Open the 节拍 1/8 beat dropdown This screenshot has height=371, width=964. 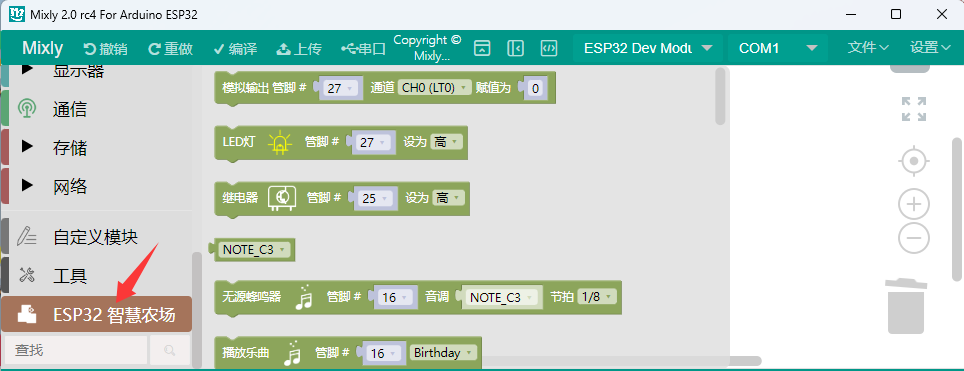596,297
